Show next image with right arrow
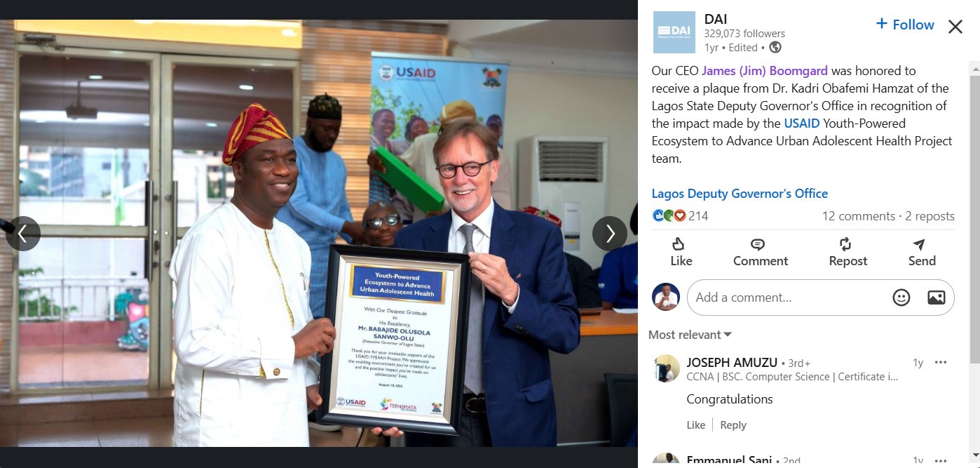The image size is (980, 468). coord(610,233)
